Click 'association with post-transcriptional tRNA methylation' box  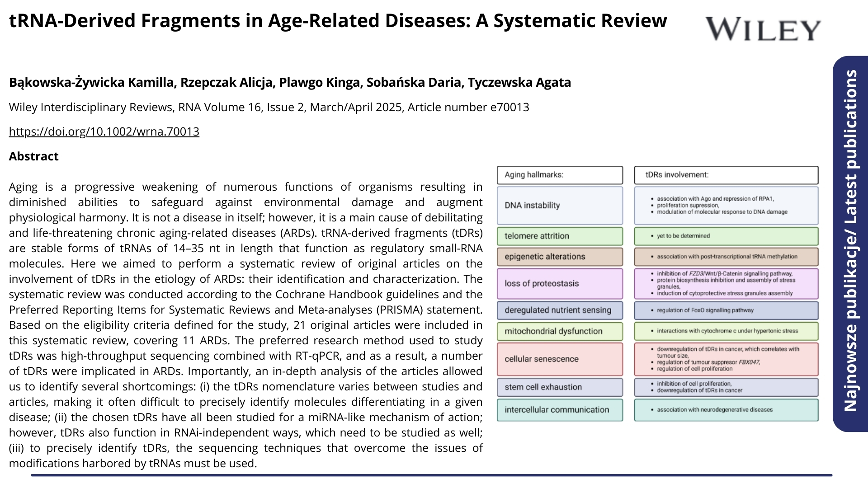point(726,257)
